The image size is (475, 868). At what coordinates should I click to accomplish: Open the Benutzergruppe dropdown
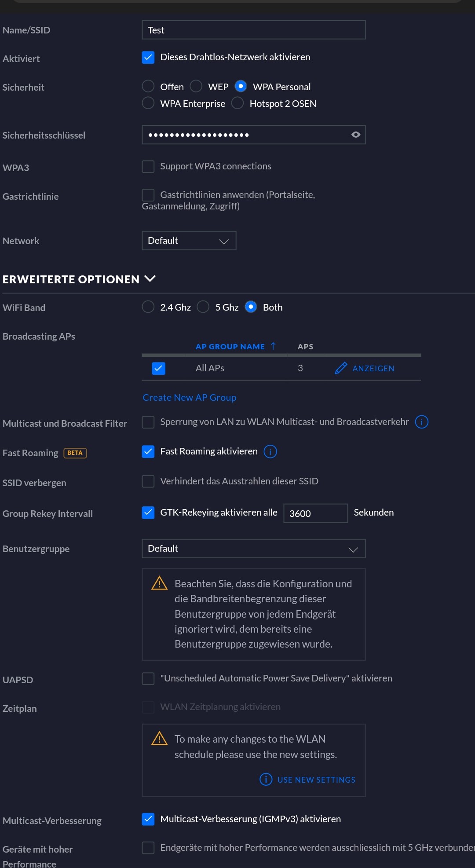pos(253,549)
